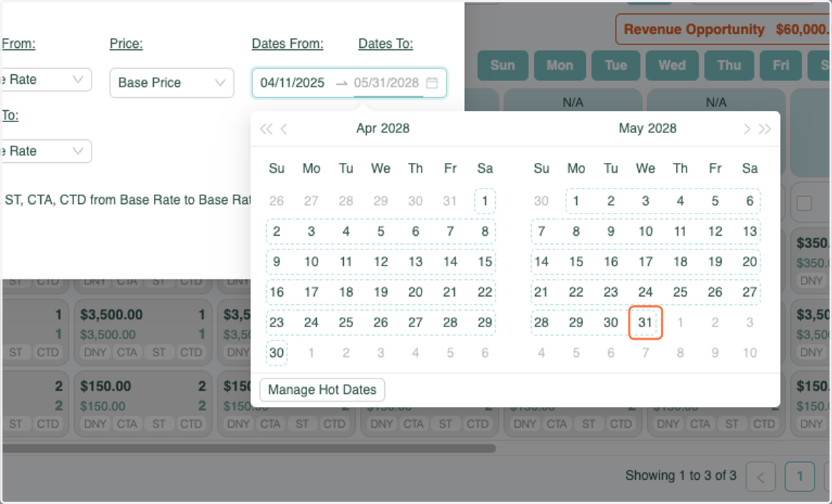Select May 6 in the calendar
Image resolution: width=832 pixels, height=504 pixels.
pos(749,202)
